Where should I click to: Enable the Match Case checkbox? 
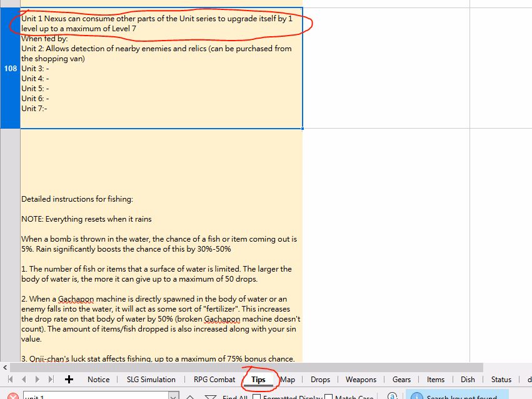pyautogui.click(x=329, y=397)
